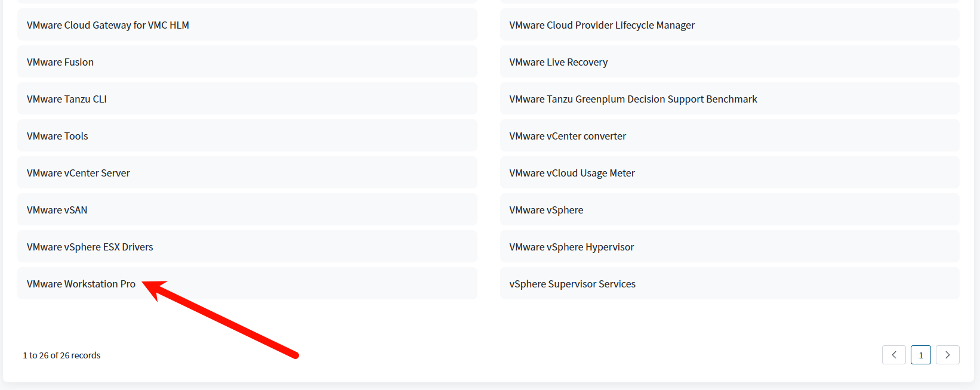Select VMware vSAN product
Screen dimensions: 980x390
[57, 210]
